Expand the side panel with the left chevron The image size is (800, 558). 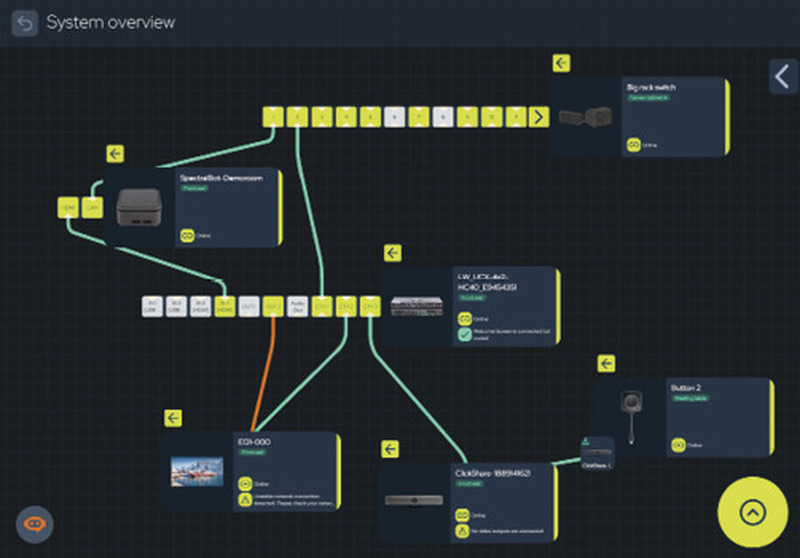point(783,77)
